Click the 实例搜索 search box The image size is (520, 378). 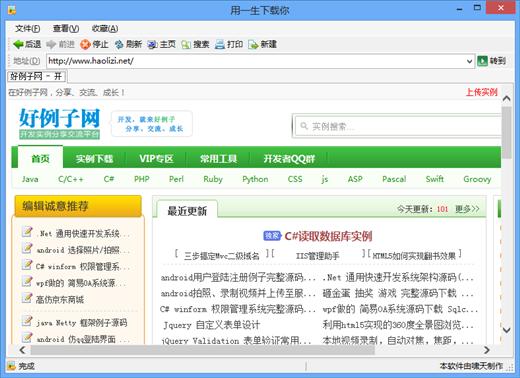pyautogui.click(x=398, y=126)
